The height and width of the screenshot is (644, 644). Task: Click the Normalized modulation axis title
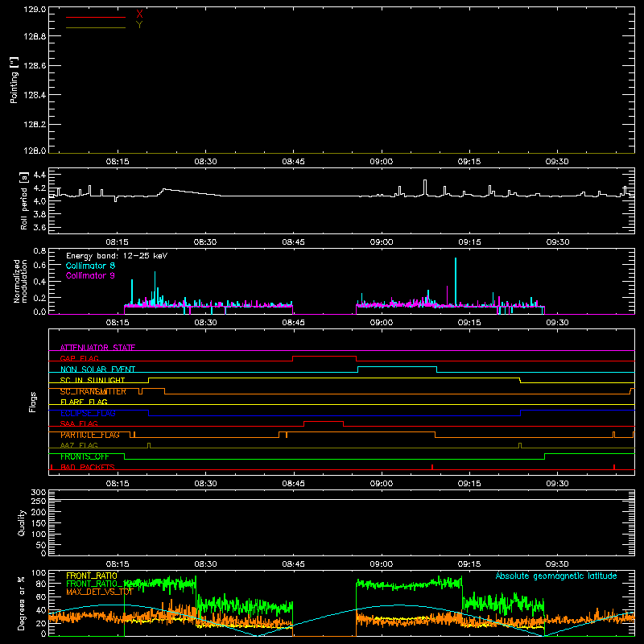tap(20, 281)
